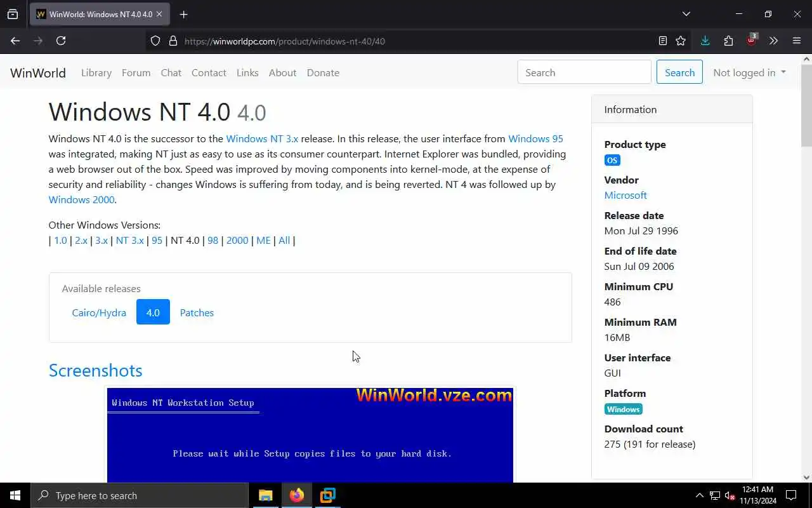This screenshot has height=508, width=812.
Task: Open File Explorer from taskbar
Action: point(266,495)
